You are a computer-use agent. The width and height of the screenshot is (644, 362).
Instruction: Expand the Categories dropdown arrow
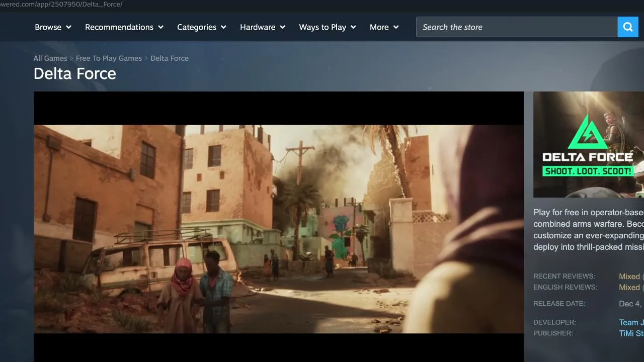tap(223, 27)
